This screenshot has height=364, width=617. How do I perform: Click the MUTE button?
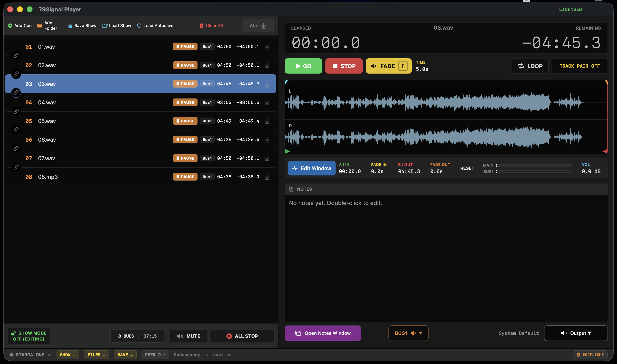tap(188, 336)
